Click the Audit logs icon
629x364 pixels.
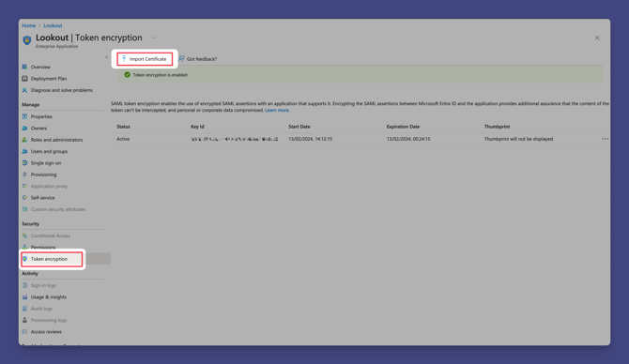click(x=24, y=309)
